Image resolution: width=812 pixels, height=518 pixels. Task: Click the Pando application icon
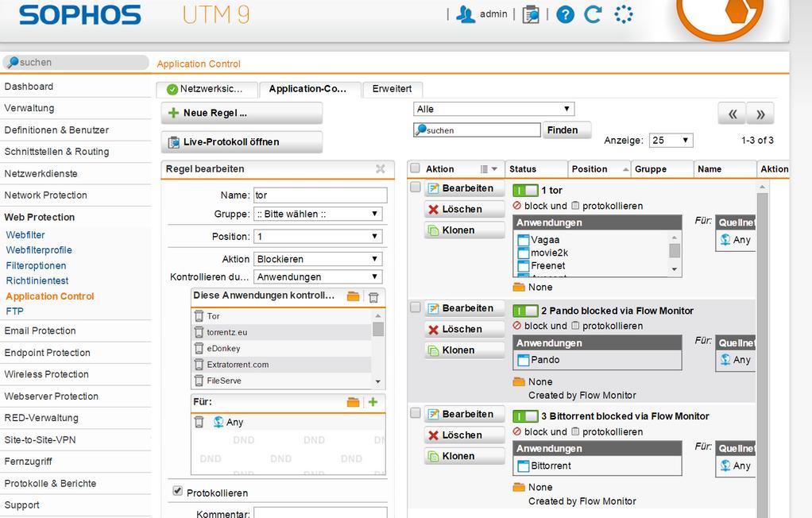524,360
